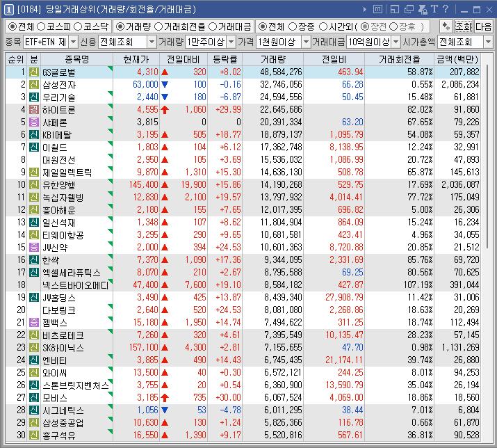Click the T font size icon
Image resolution: width=497 pixels, height=448 pixels.
pyautogui.click(x=434, y=9)
